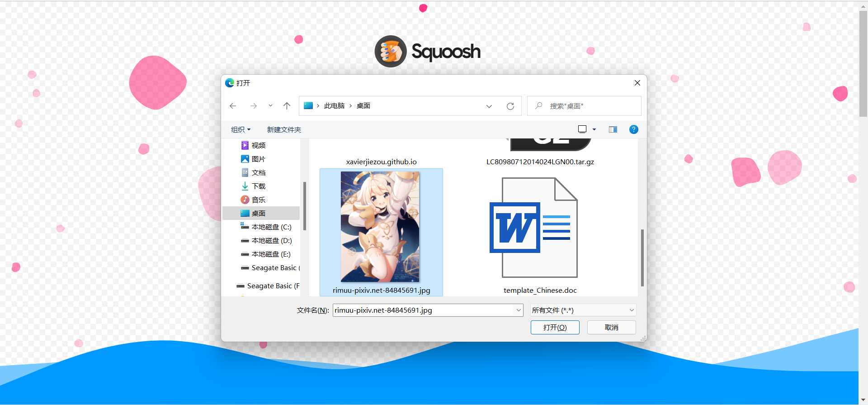Select 桌面 in the navigation pane
The image size is (868, 405).
coord(261,213)
